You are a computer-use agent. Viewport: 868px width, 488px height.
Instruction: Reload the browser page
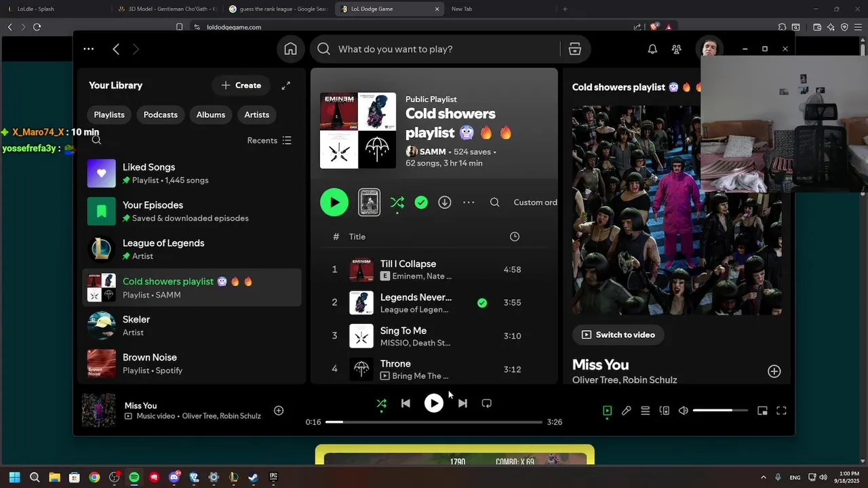37,27
